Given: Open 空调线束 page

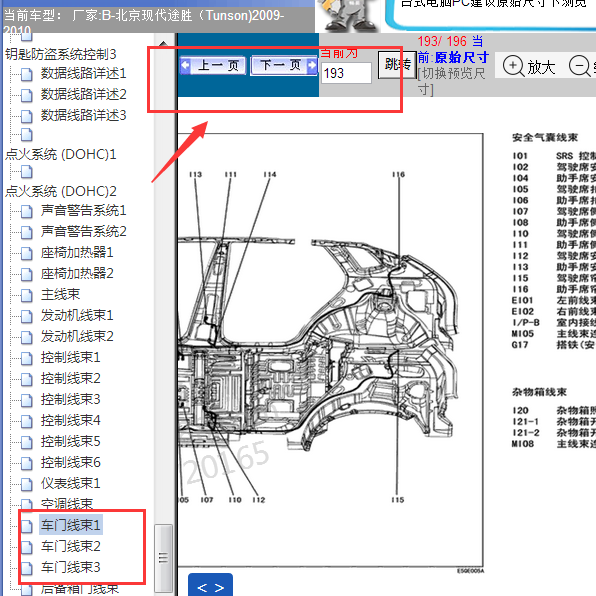Looking at the screenshot, I should click(x=67, y=504).
